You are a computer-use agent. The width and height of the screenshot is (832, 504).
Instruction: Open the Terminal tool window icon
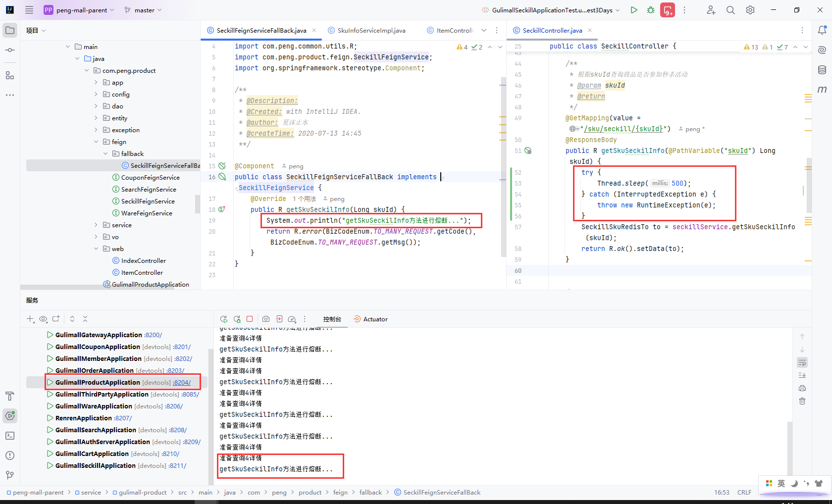coord(10,436)
